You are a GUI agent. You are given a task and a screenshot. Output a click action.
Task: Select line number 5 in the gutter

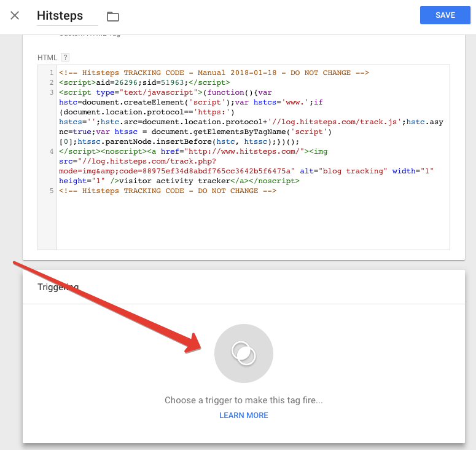52,191
